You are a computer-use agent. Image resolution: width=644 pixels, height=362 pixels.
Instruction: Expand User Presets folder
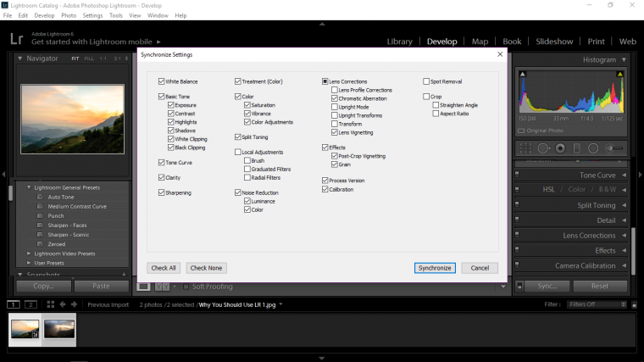coord(29,263)
